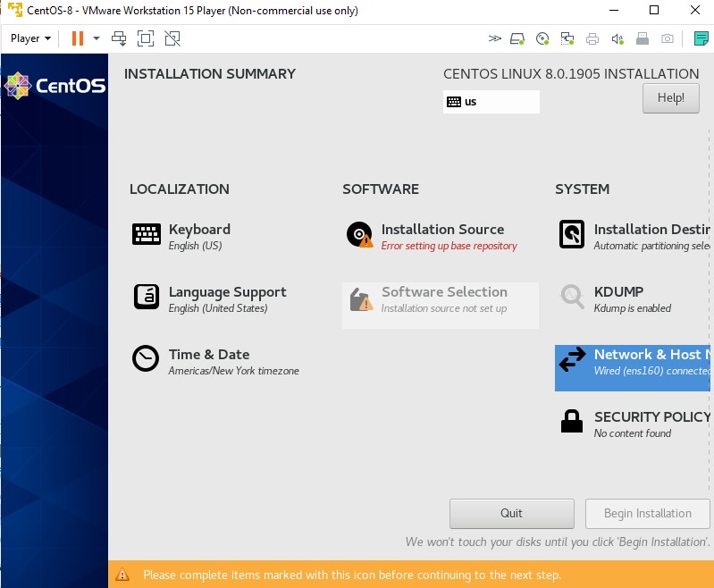Pause the virtual machine
The width and height of the screenshot is (714, 588).
[78, 38]
